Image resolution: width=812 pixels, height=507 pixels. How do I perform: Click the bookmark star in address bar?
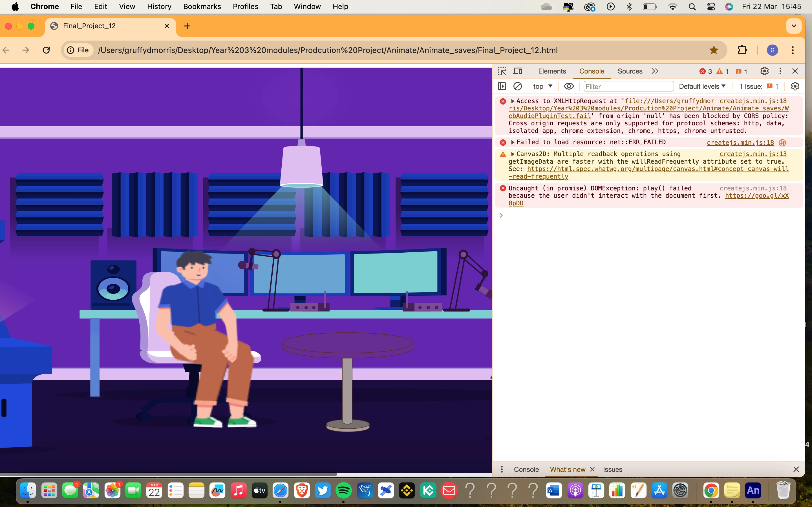714,50
